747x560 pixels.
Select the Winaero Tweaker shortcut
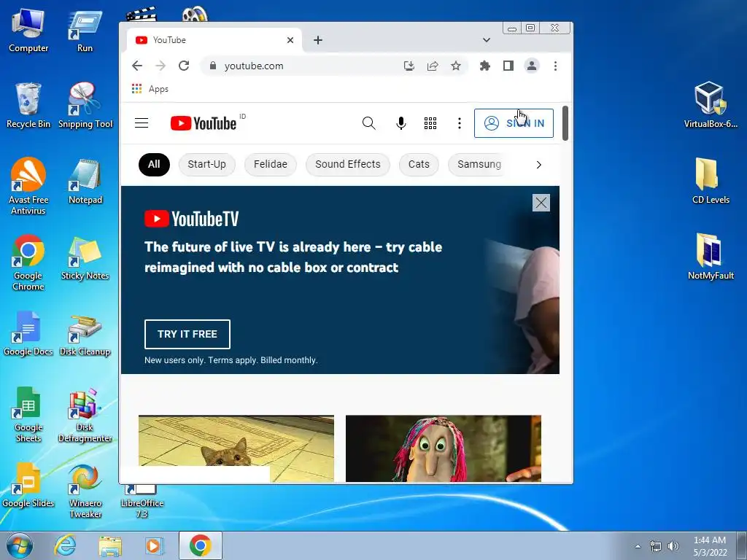(85, 491)
